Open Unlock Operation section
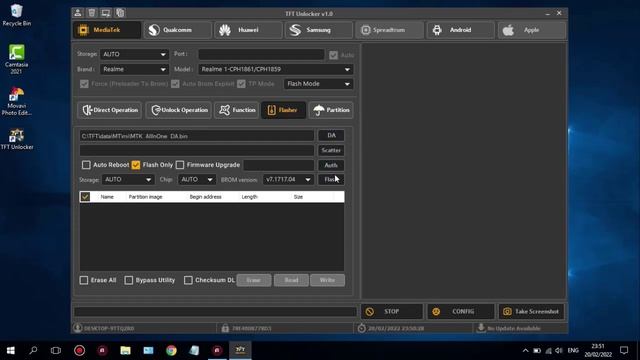The width and height of the screenshot is (640, 360). point(178,110)
